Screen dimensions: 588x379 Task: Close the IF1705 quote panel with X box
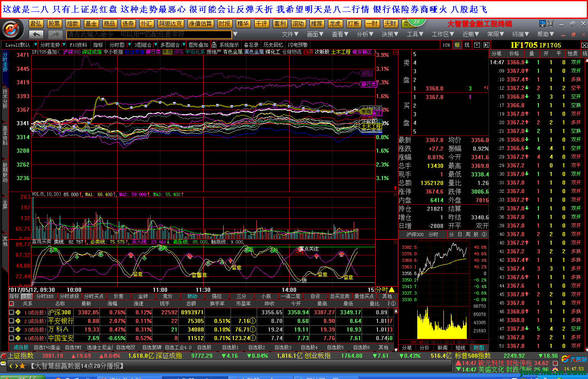click(x=585, y=45)
